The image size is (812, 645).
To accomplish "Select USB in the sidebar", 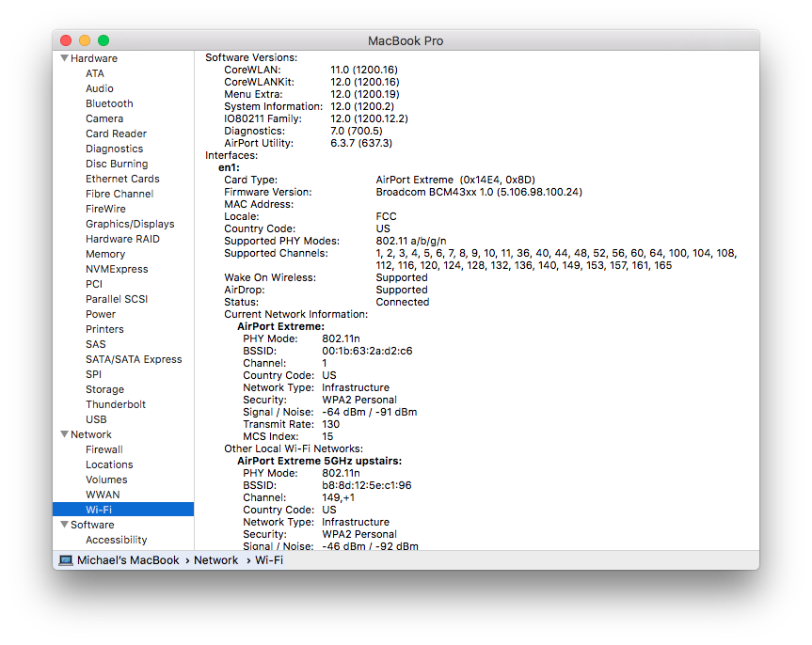I will [96, 418].
